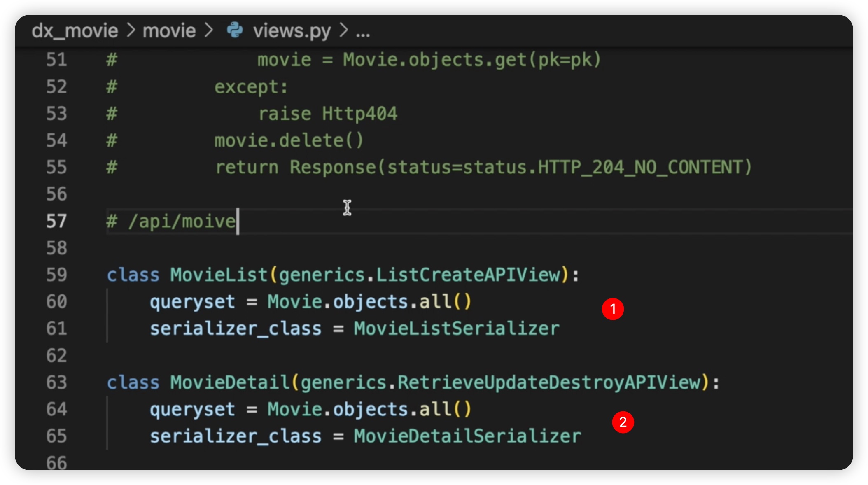This screenshot has width=868, height=485.
Task: Select the views.py breadcrumb file
Action: click(x=292, y=31)
